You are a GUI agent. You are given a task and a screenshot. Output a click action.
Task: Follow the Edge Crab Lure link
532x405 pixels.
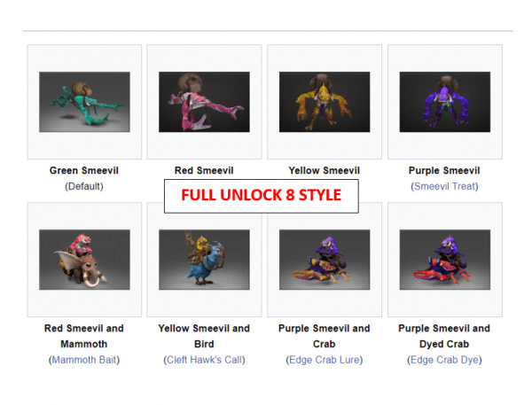click(324, 360)
